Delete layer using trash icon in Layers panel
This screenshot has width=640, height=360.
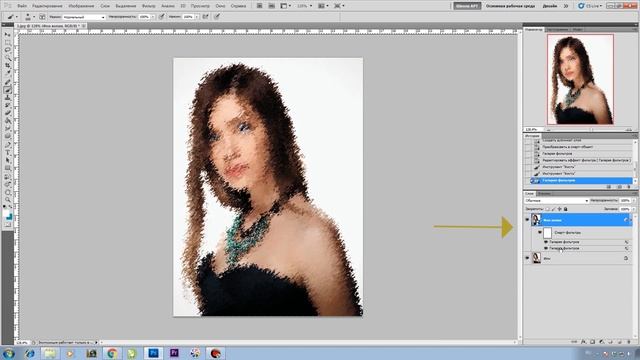629,342
